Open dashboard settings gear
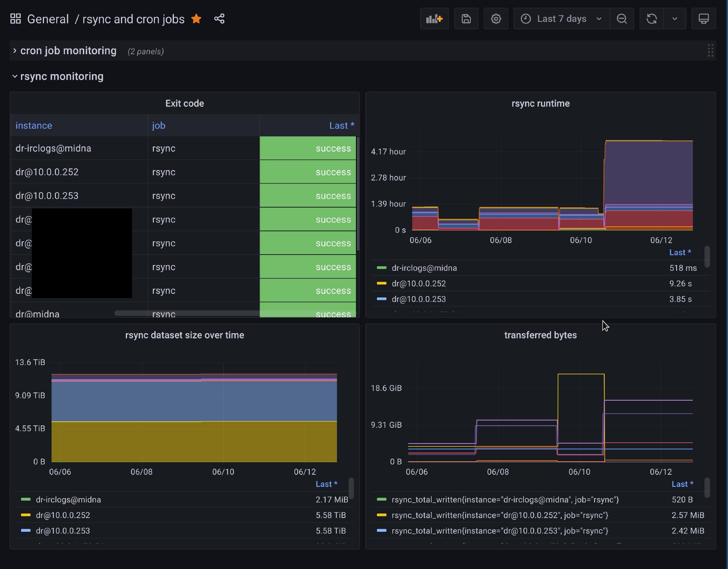 click(x=496, y=19)
